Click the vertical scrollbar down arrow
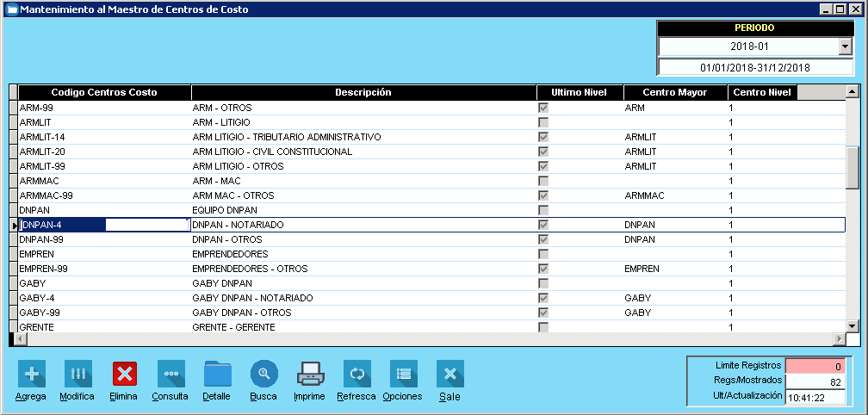Viewport: 868px width, 415px height. pos(852,326)
